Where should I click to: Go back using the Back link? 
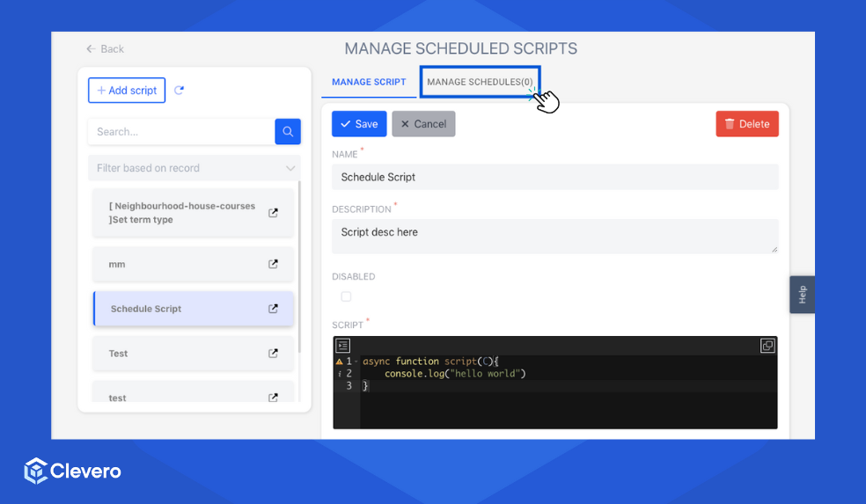[105, 48]
